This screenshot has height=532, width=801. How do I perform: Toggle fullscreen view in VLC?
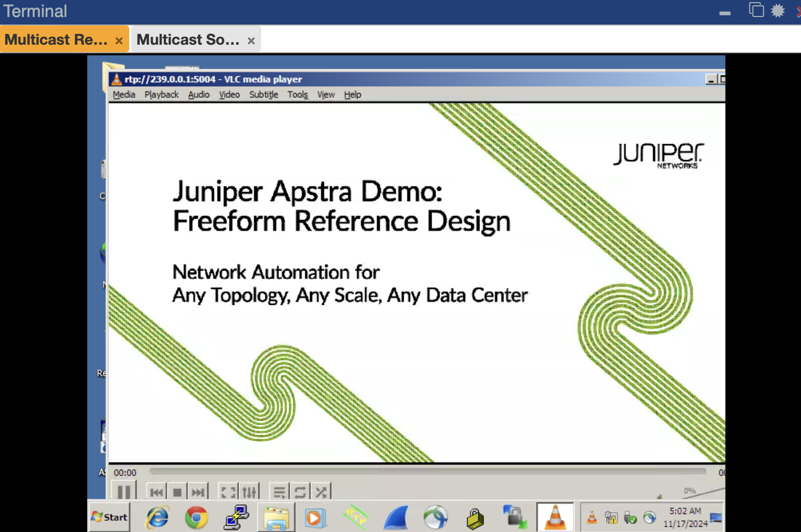coord(228,491)
